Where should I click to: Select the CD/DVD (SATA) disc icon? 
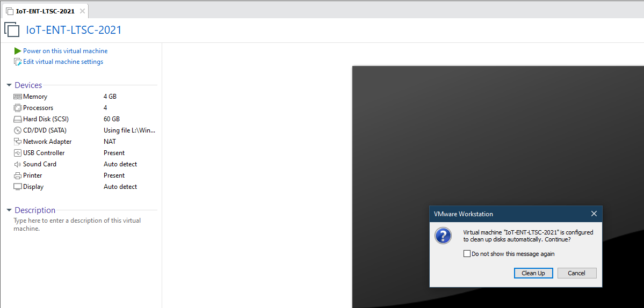tap(18, 130)
